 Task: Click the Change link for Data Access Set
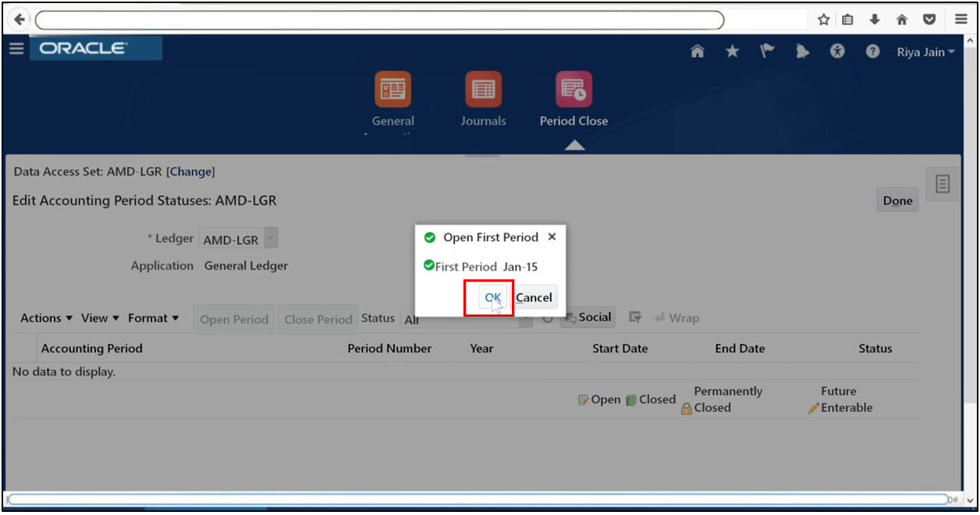click(190, 171)
